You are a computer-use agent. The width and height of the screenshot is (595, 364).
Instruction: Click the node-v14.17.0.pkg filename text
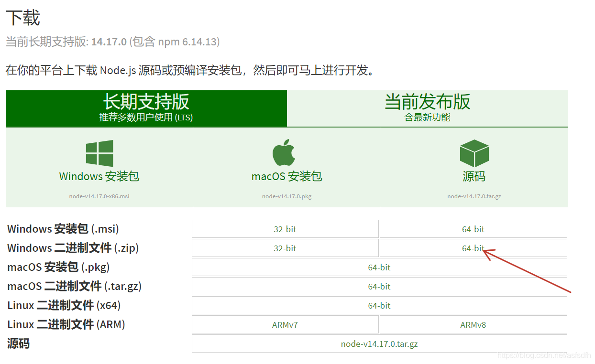tap(286, 196)
